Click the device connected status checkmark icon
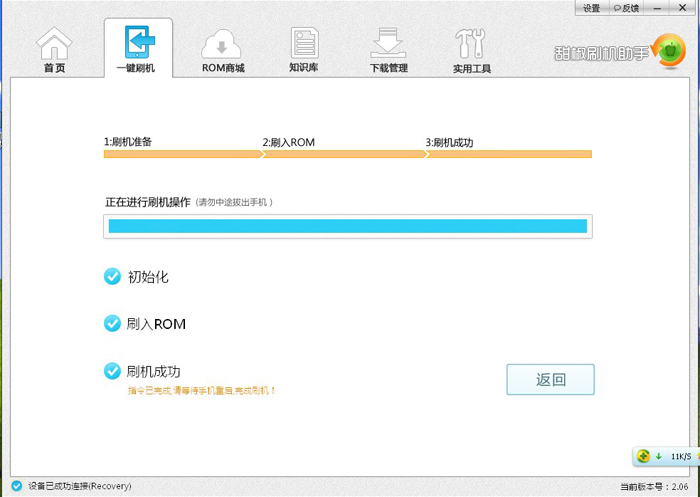 [x=17, y=486]
